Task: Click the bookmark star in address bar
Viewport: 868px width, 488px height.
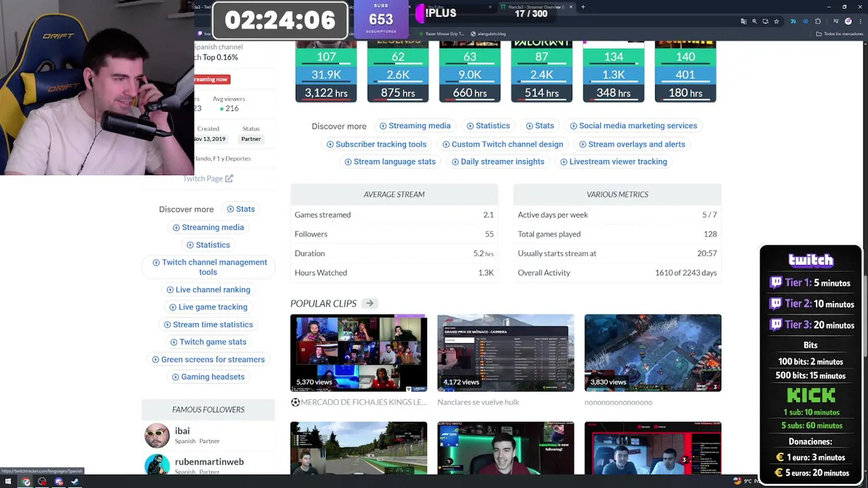Action: 776,21
